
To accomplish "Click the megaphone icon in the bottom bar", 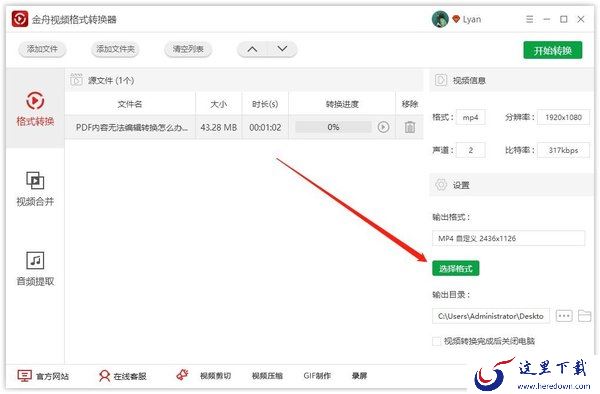I will [x=183, y=375].
